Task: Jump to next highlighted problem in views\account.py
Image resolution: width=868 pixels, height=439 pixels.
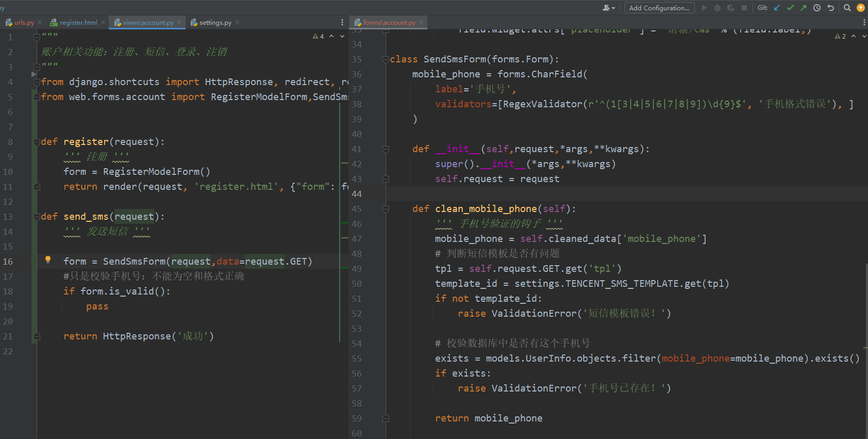Action: point(342,36)
